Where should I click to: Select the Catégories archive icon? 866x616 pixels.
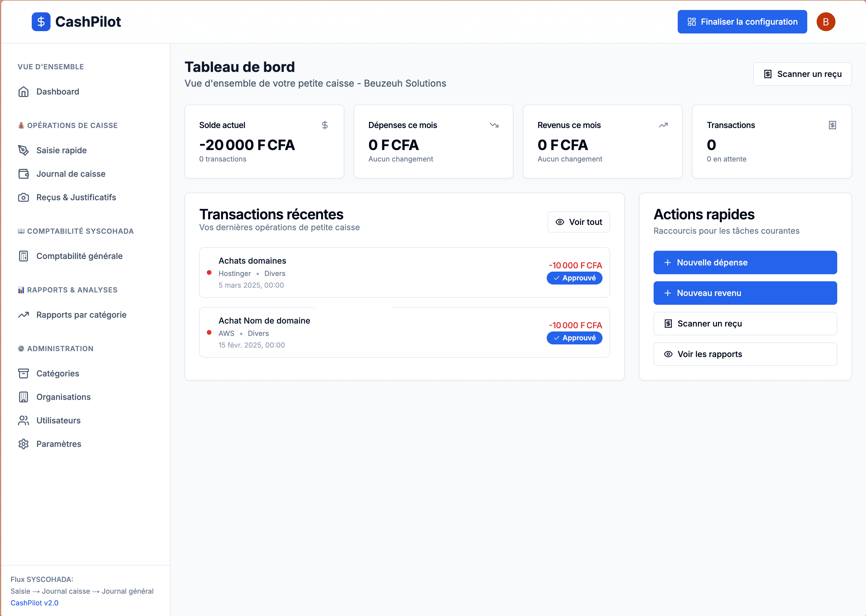(x=24, y=373)
